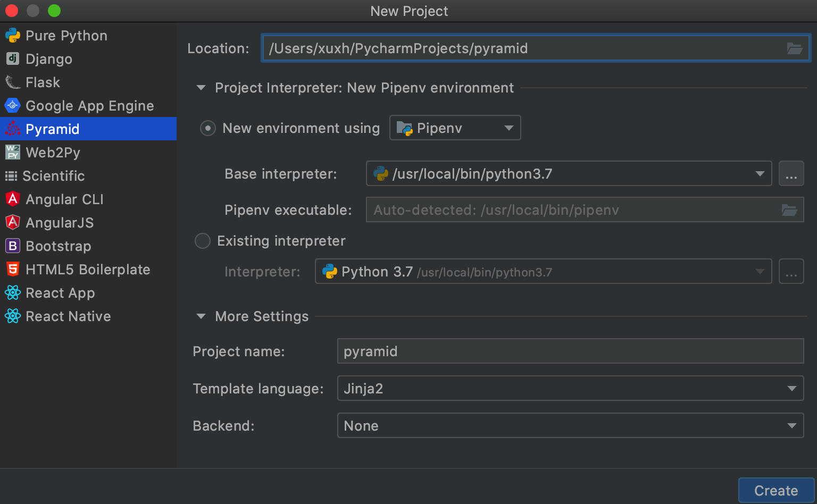Open Backend dropdown

click(x=571, y=425)
